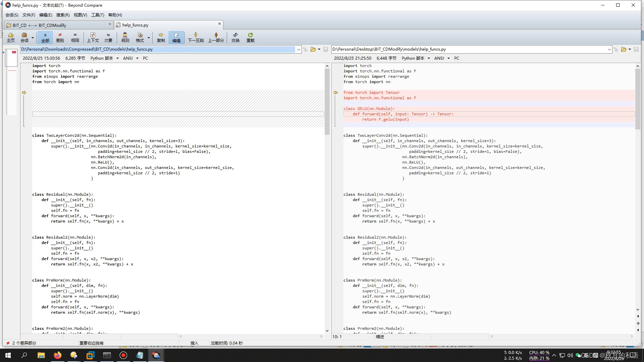Click right pane go-to-path arrow icon

click(x=616, y=50)
